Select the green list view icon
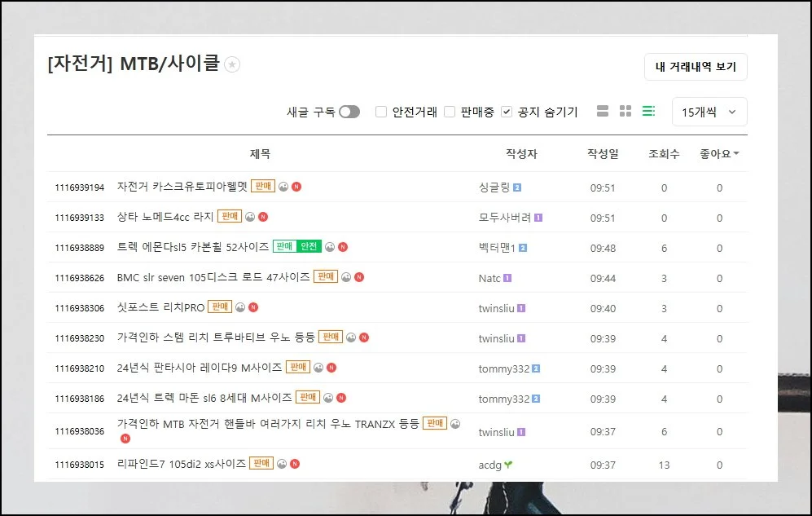The height and width of the screenshot is (516, 812). point(648,112)
